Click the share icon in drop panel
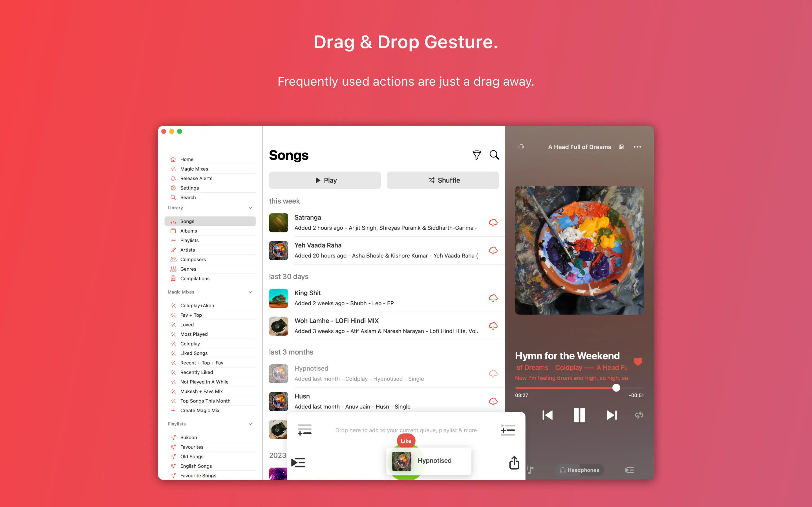Screen dimensions: 812x507 click(x=514, y=463)
